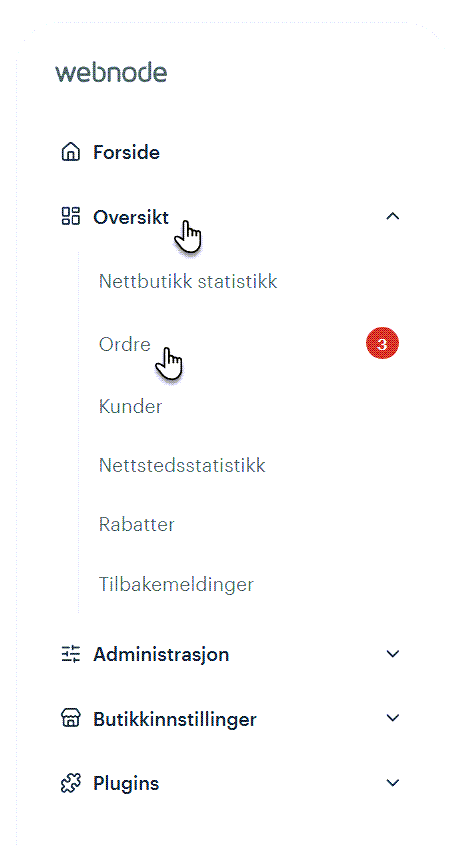Screen dimensions: 461x847
Task: Open the Forside menu item
Action: [x=126, y=152]
